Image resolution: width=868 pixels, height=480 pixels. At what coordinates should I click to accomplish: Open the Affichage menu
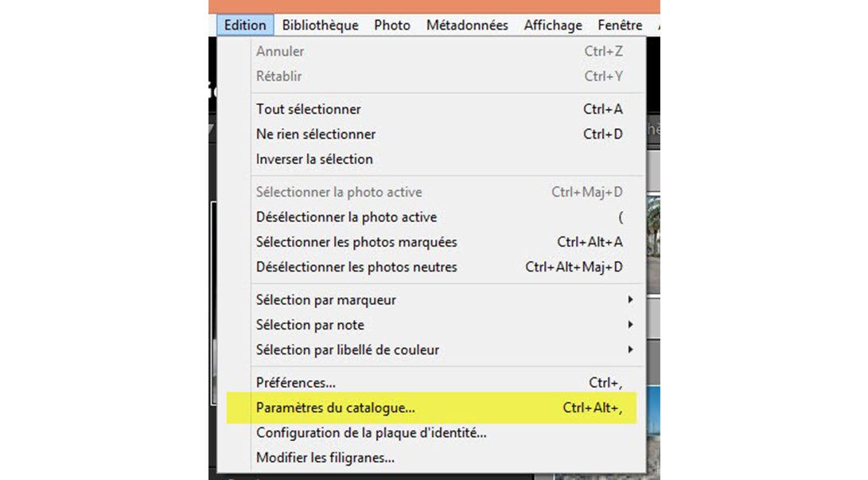[x=553, y=25]
